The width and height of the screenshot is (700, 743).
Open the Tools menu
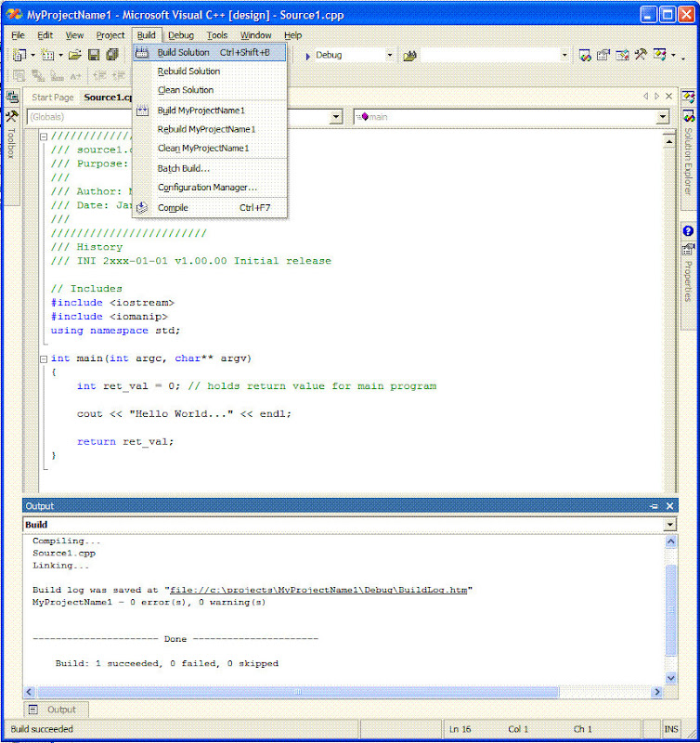(x=217, y=35)
